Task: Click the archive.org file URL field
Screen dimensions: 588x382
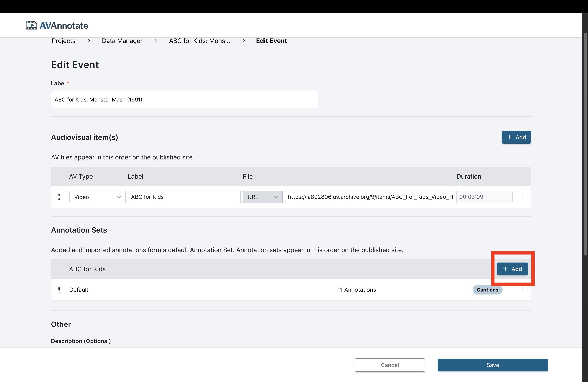Action: pyautogui.click(x=369, y=197)
